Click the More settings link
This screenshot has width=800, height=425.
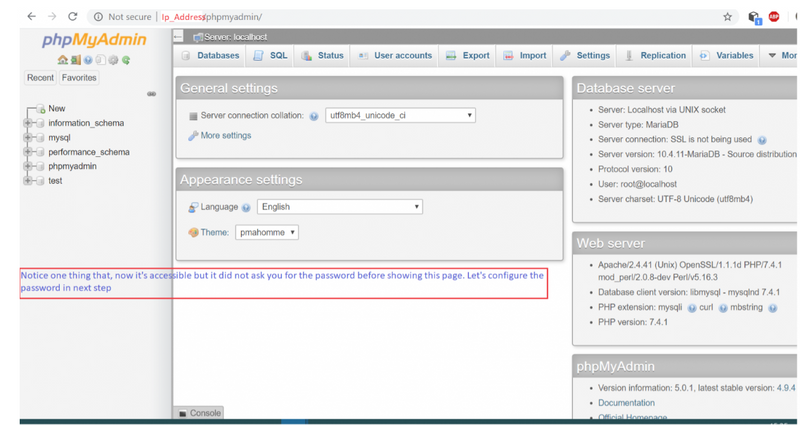click(x=225, y=135)
